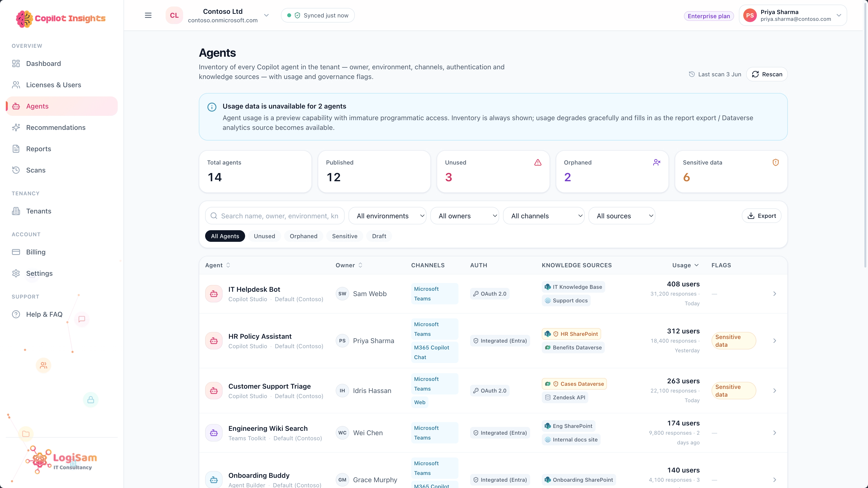This screenshot has width=868, height=488.
Task: Click the Cases Dataverse knowledge source tag
Action: (x=574, y=384)
